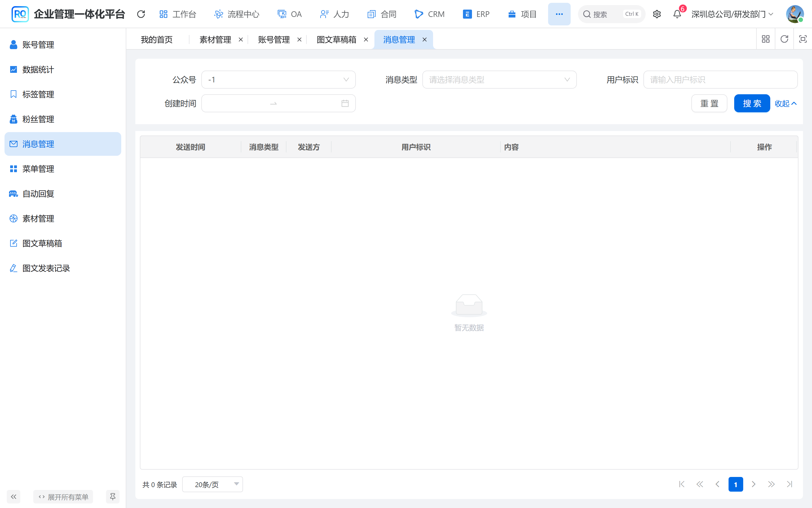The height and width of the screenshot is (508, 812).
Task: Open the 流程中心 top menu
Action: [237, 14]
